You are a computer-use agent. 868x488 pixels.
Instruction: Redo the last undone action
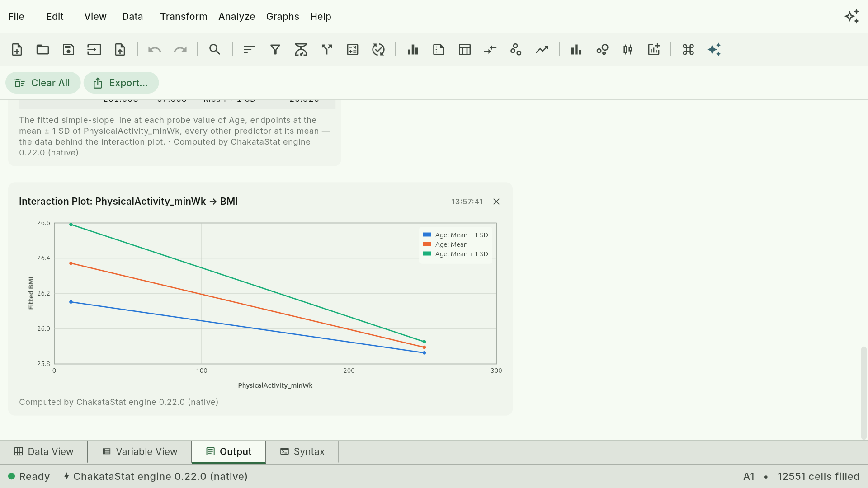(x=180, y=50)
